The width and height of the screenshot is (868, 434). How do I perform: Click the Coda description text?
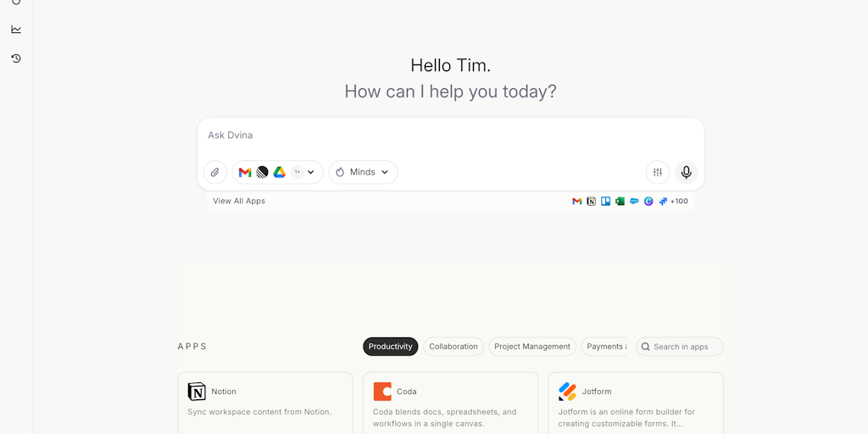444,418
